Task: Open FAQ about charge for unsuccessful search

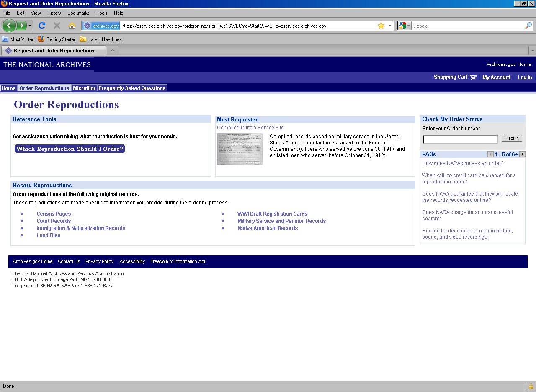Action: point(467,216)
